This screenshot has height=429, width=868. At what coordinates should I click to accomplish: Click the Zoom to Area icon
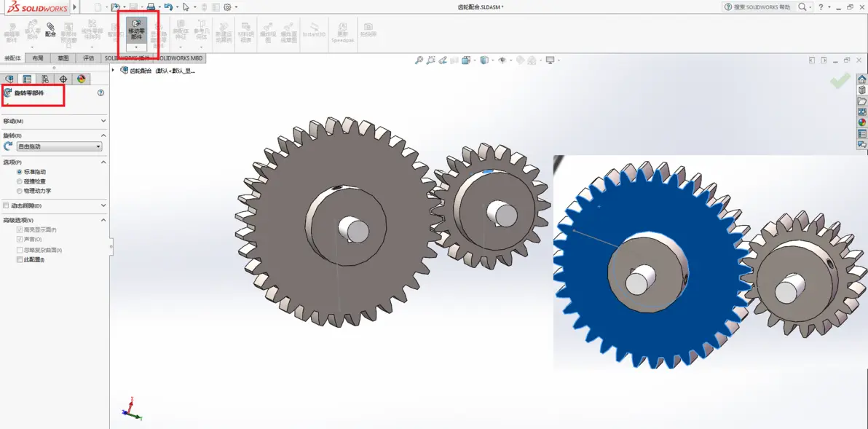(x=430, y=60)
